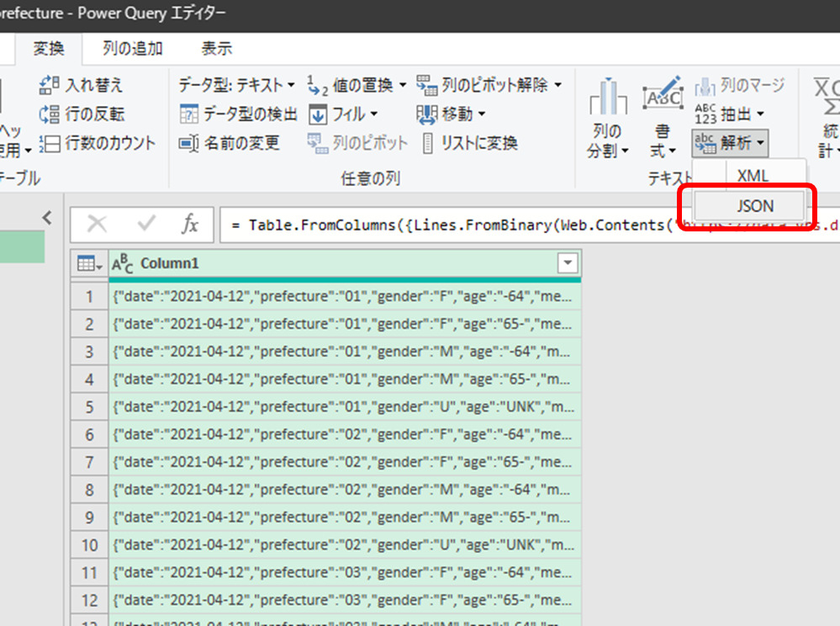This screenshot has width=840, height=626.
Task: Click the 移動 move column icon
Action: click(426, 114)
